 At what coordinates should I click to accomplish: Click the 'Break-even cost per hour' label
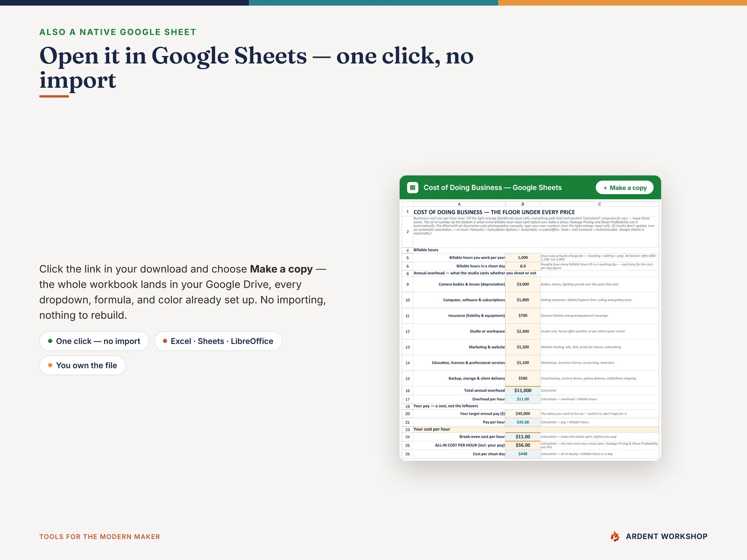point(482,437)
